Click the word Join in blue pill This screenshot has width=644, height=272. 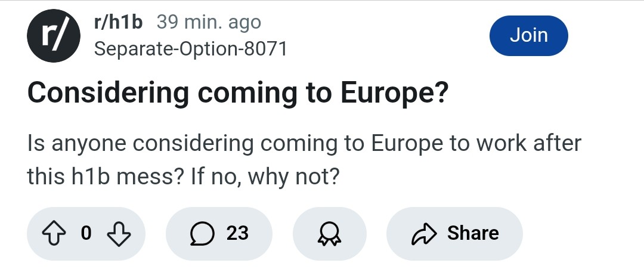coord(528,35)
